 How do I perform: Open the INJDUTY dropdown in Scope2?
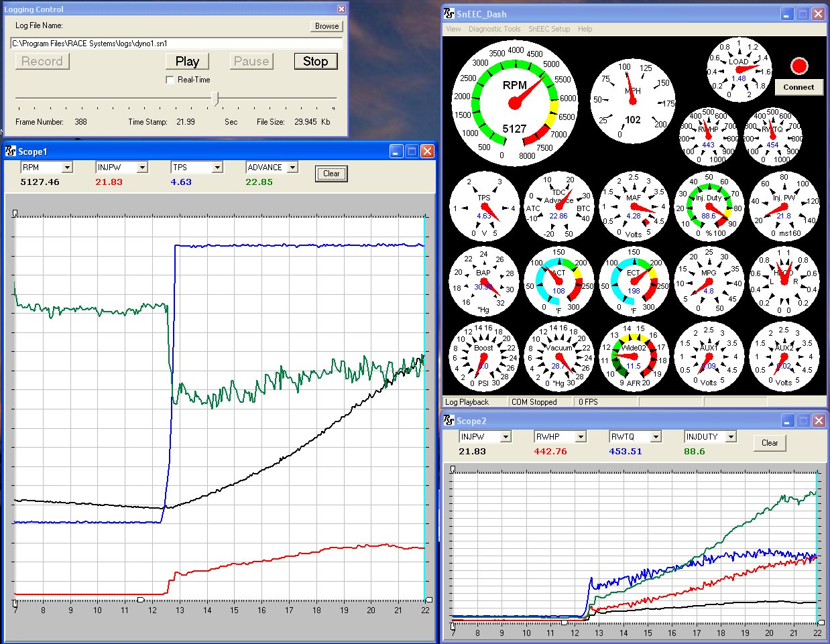pyautogui.click(x=731, y=437)
